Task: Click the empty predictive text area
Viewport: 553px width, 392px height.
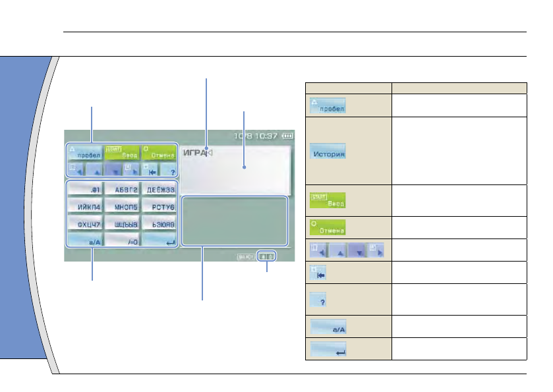Action: [235, 220]
